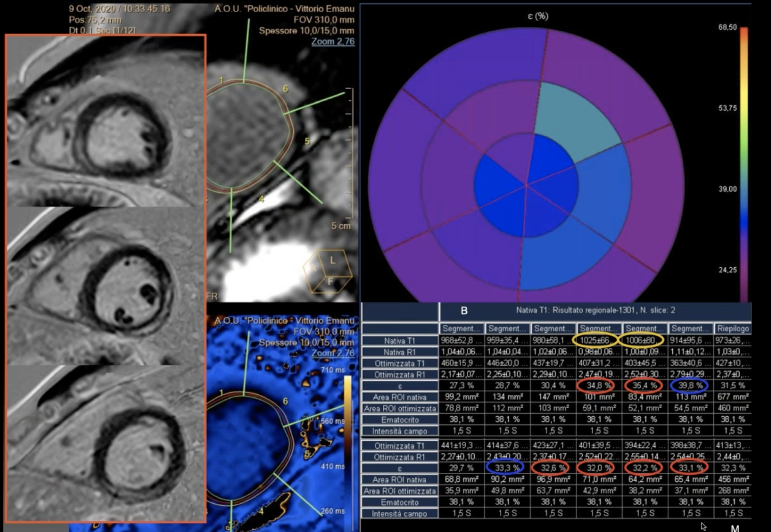Click the B label in the table header

coord(464,310)
